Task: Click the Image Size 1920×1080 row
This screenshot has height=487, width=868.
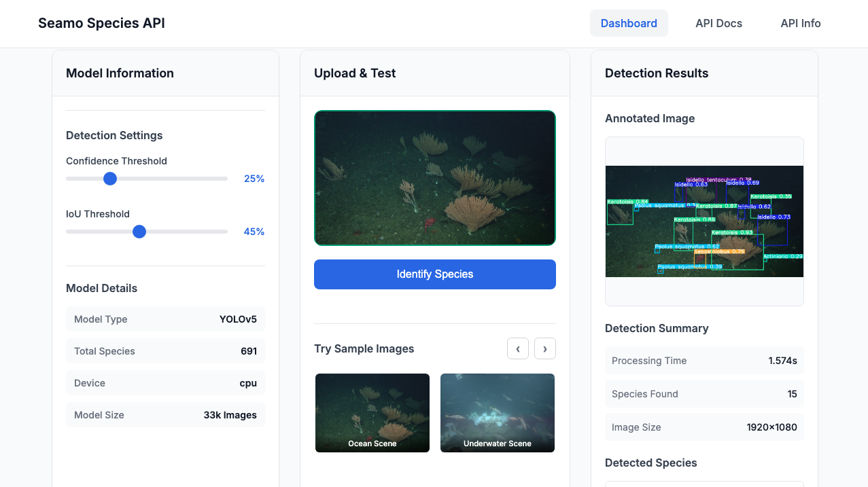Action: (704, 427)
